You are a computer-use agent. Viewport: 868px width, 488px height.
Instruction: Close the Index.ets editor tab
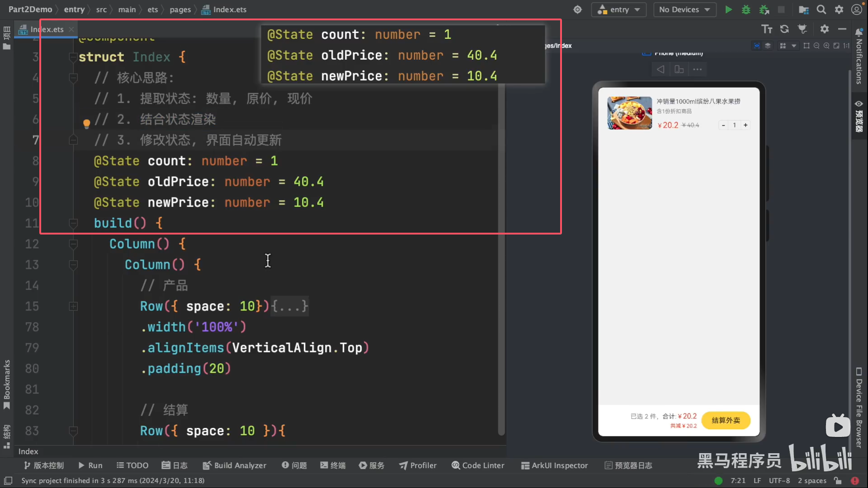(x=71, y=29)
